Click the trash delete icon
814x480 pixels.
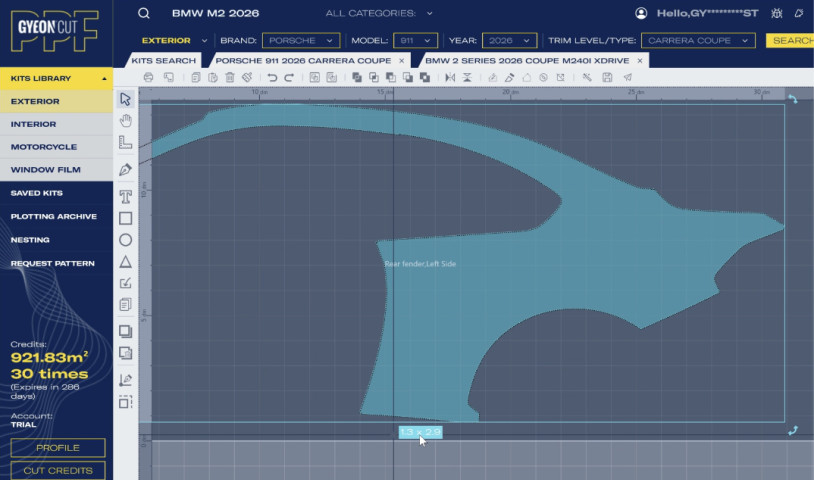[230, 77]
